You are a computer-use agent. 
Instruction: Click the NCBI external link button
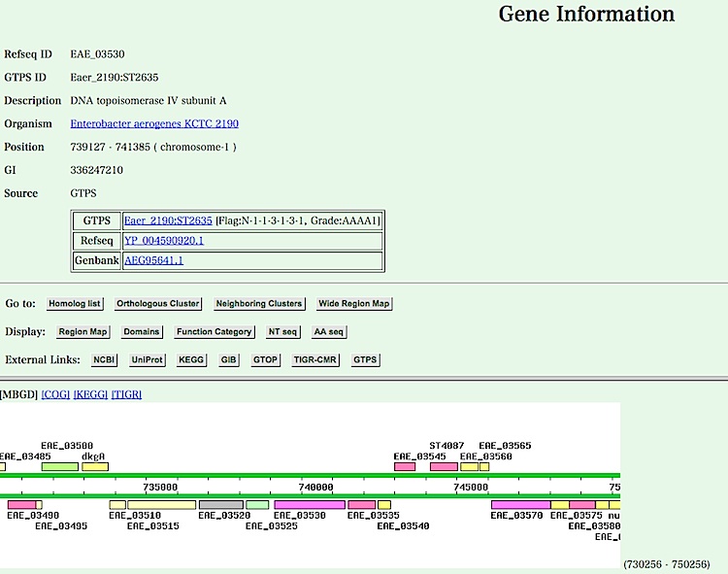click(104, 359)
